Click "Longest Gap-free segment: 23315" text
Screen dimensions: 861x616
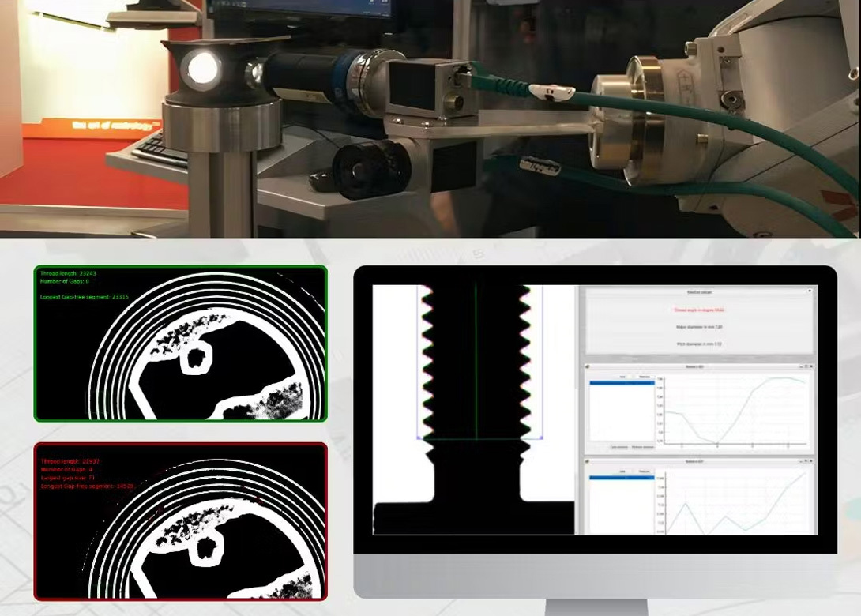(84, 297)
